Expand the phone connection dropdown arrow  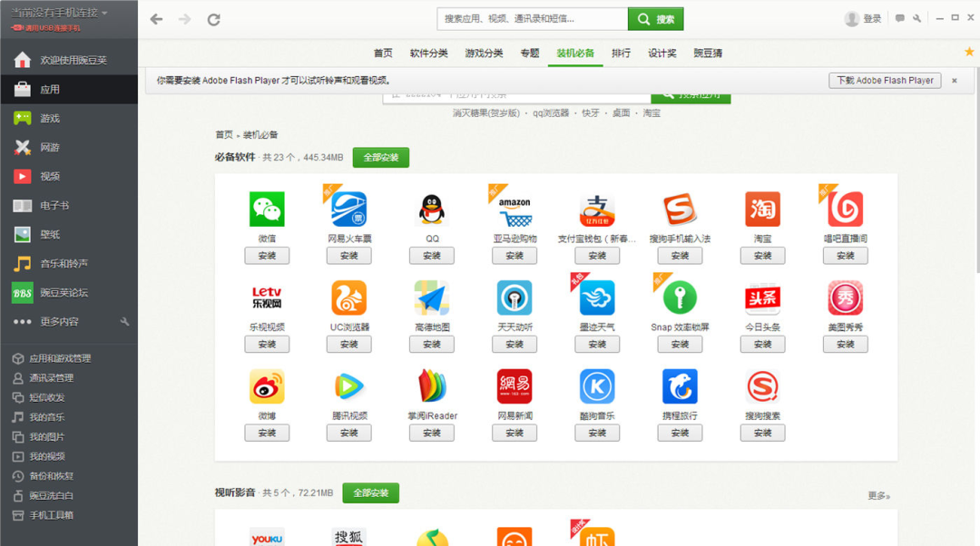point(104,13)
